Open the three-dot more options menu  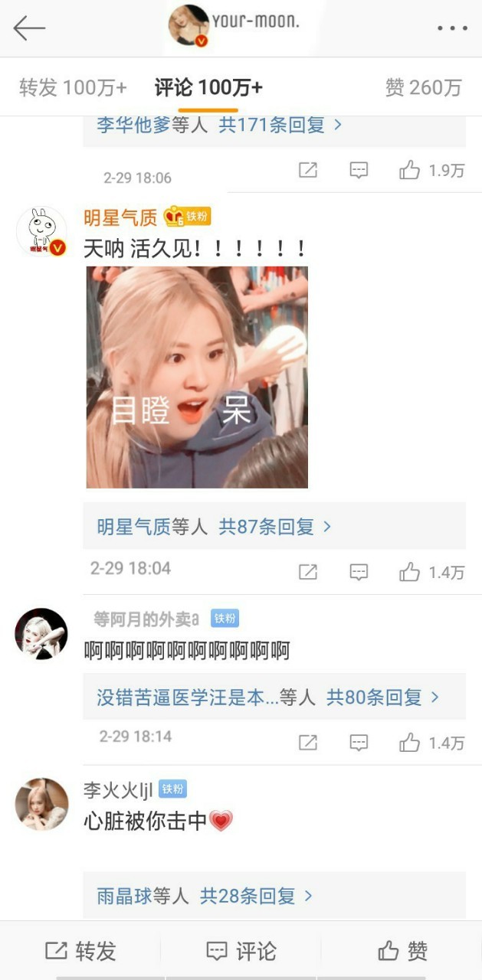point(452,28)
